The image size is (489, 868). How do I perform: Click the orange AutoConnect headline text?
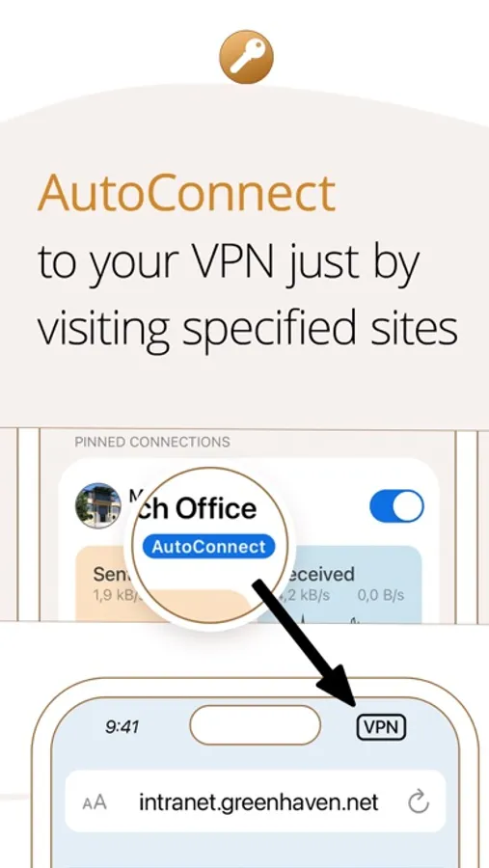point(186,193)
